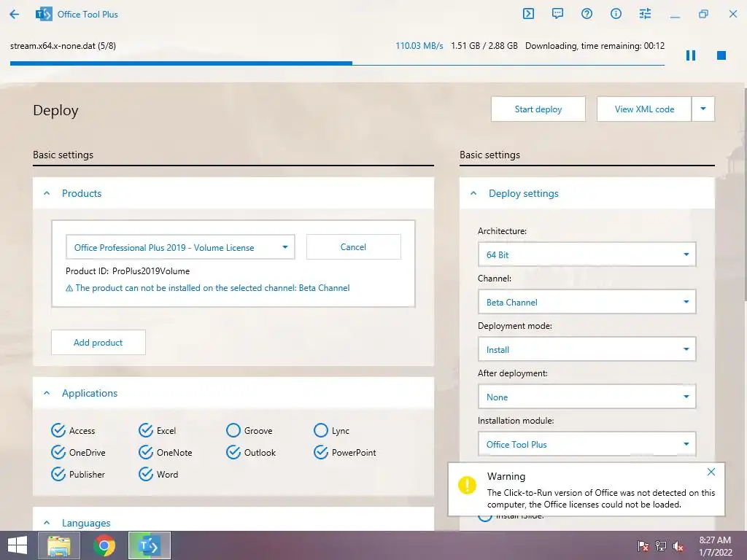Pause the current download
The width and height of the screenshot is (747, 560).
point(691,55)
